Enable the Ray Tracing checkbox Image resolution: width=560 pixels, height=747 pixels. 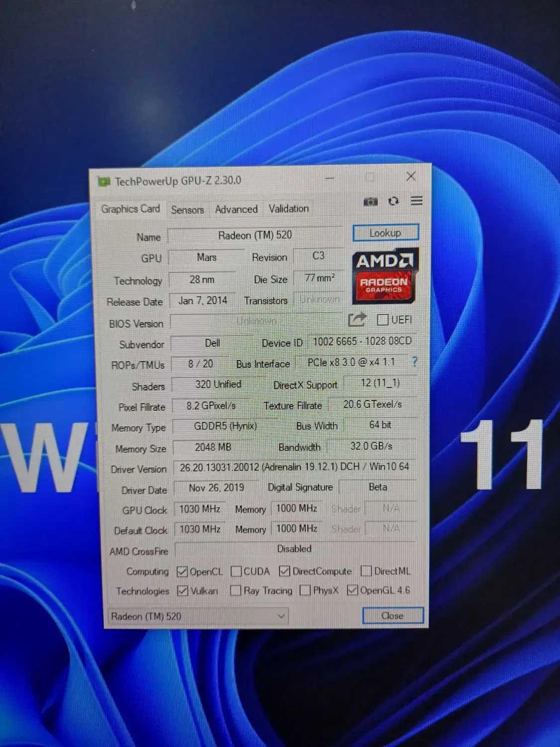coord(236,591)
